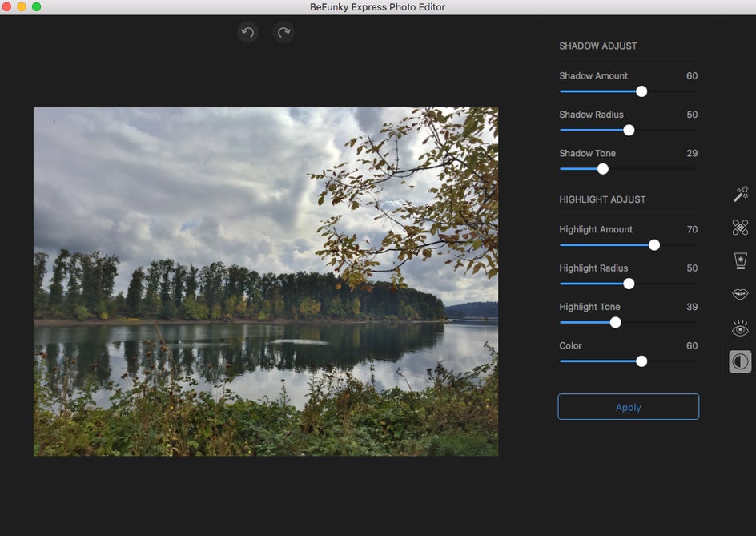Click the lake photo preview

pos(266,282)
